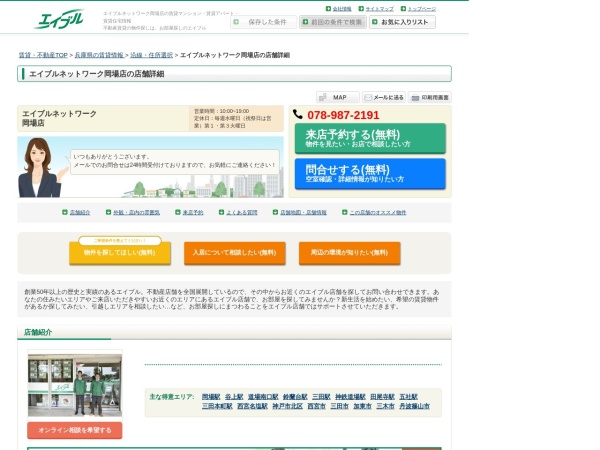Screen dimensions: 600x450
Task: Open the 会社情報 link in the top bar
Action: tap(342, 9)
